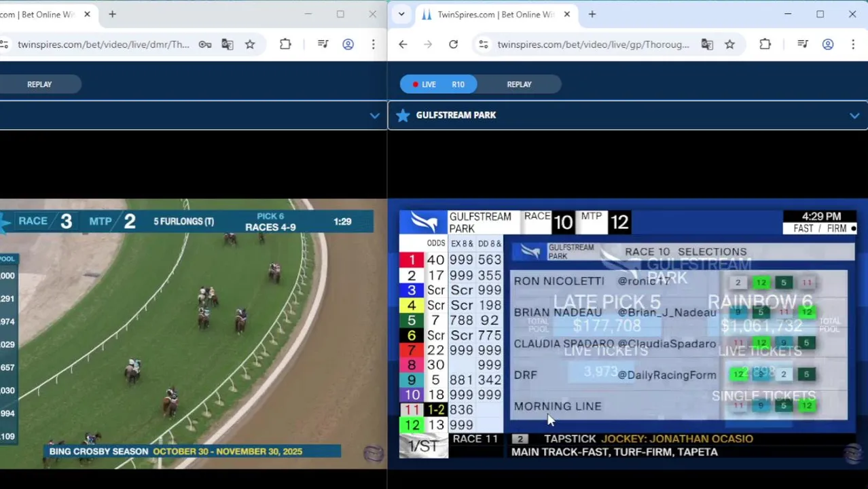The height and width of the screenshot is (489, 868).
Task: Click horse number 9 in odds board
Action: (412, 380)
